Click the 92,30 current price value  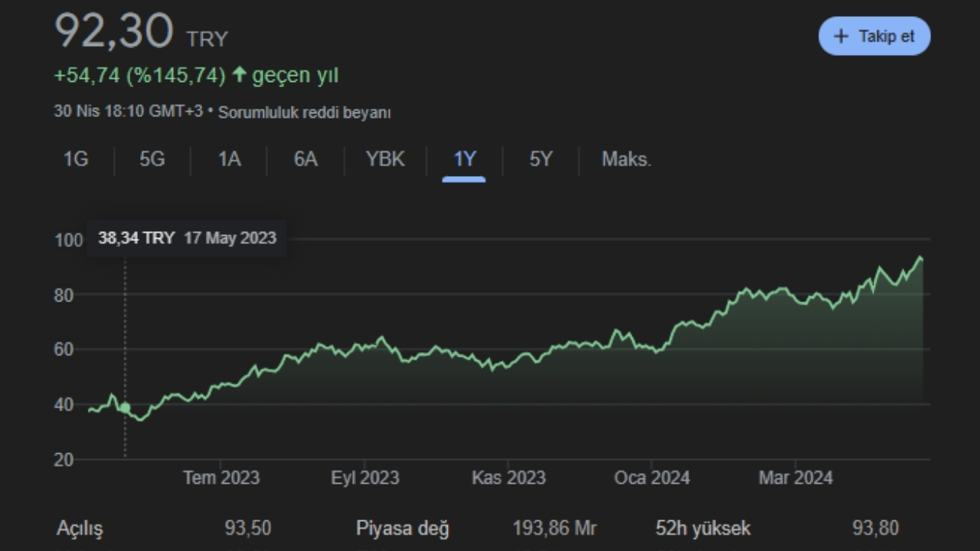pos(113,31)
